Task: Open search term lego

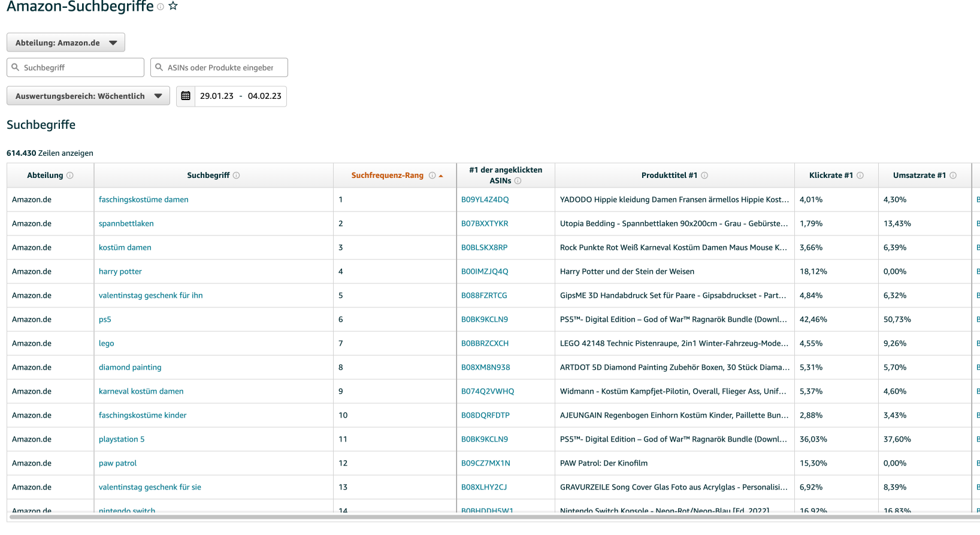Action: tap(107, 343)
